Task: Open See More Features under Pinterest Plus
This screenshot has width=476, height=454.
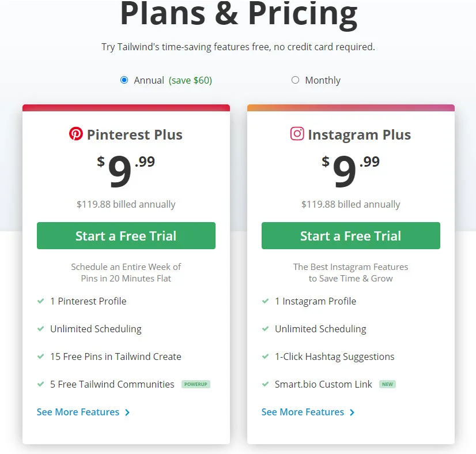Action: click(x=78, y=412)
